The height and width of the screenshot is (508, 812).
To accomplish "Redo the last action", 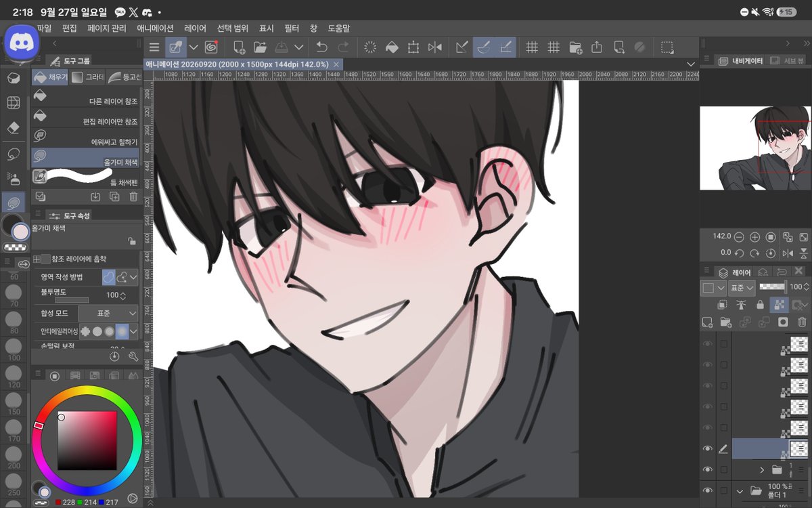I will pos(343,47).
